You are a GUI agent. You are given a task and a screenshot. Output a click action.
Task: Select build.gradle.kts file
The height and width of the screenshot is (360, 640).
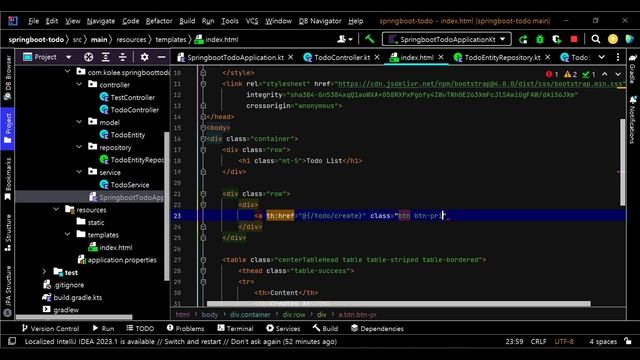[78, 297]
